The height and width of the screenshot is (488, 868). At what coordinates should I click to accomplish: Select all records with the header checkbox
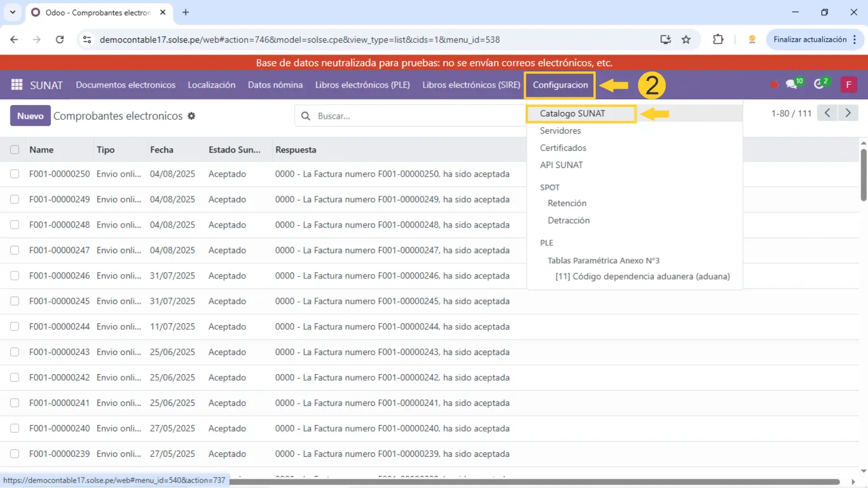pos(15,150)
